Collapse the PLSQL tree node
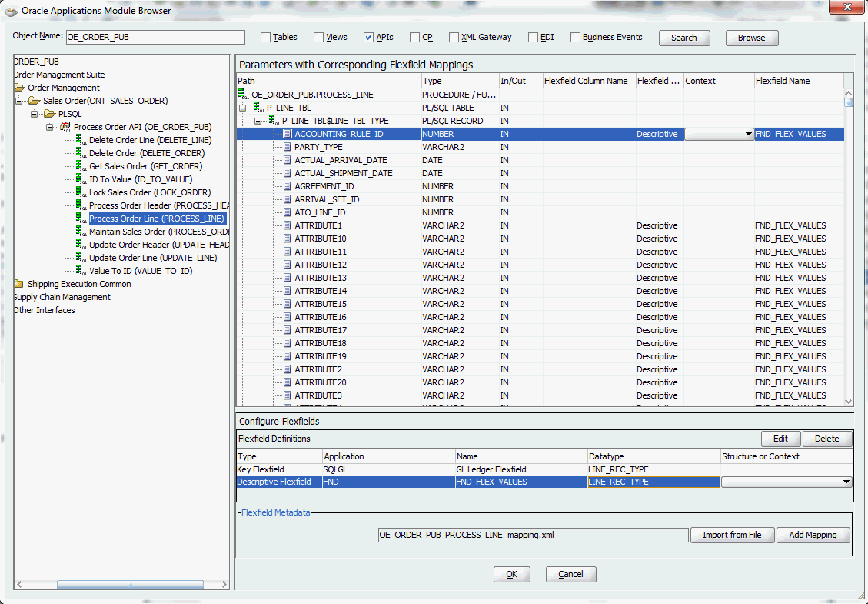The image size is (868, 604). (x=35, y=114)
